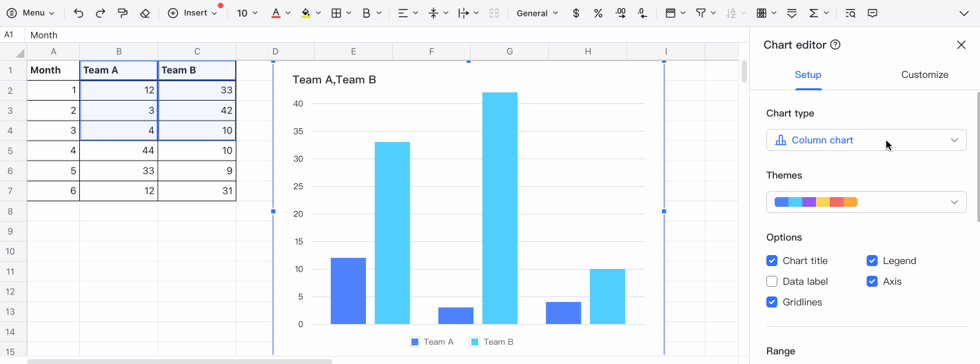Viewport: 980px width, 364px height.
Task: Uncheck the Gridlines option
Action: (x=772, y=302)
